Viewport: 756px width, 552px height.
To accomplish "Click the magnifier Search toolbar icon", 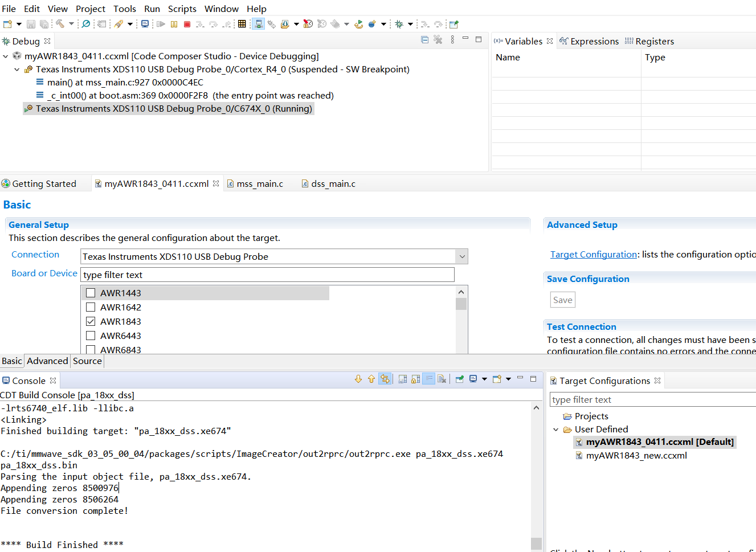I will (85, 24).
